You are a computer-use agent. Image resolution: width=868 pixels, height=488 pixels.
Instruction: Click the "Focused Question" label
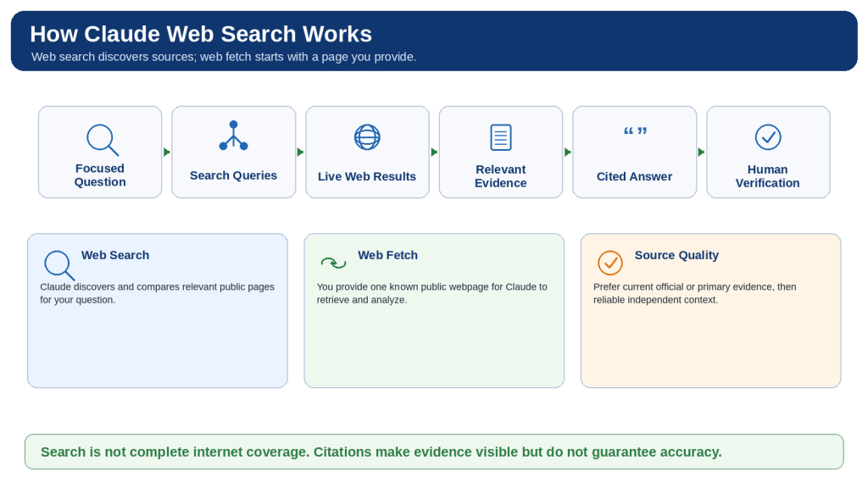pyautogui.click(x=100, y=175)
